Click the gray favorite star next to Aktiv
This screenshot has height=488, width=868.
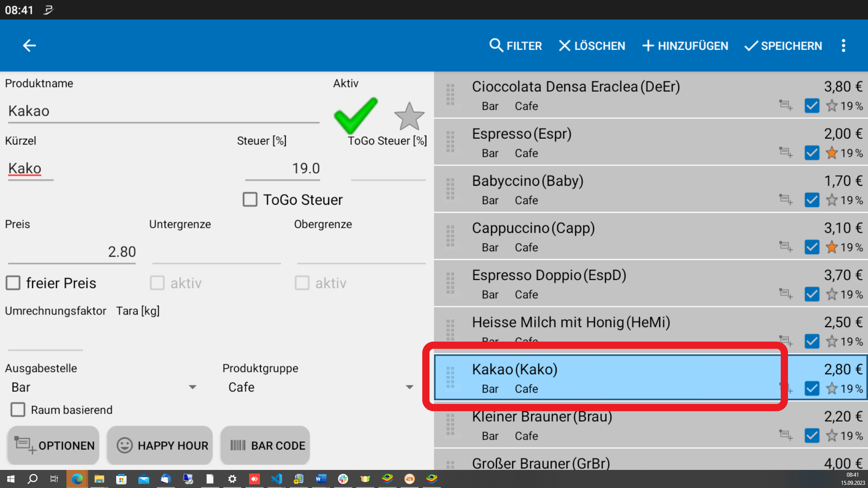(409, 116)
